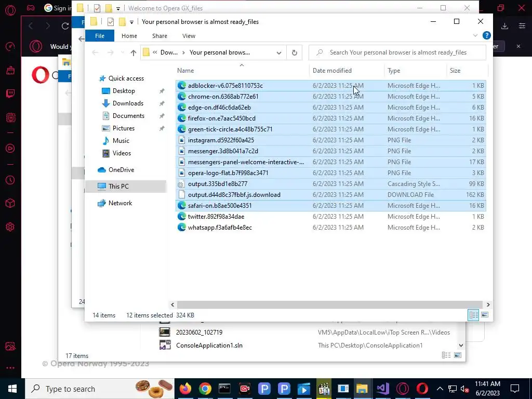Open Firefox from the taskbar
The height and width of the screenshot is (399, 532).
point(185,389)
